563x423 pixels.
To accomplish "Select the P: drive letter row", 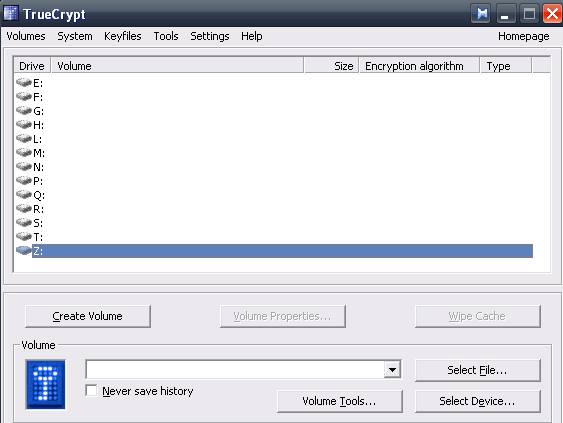I will [x=274, y=181].
